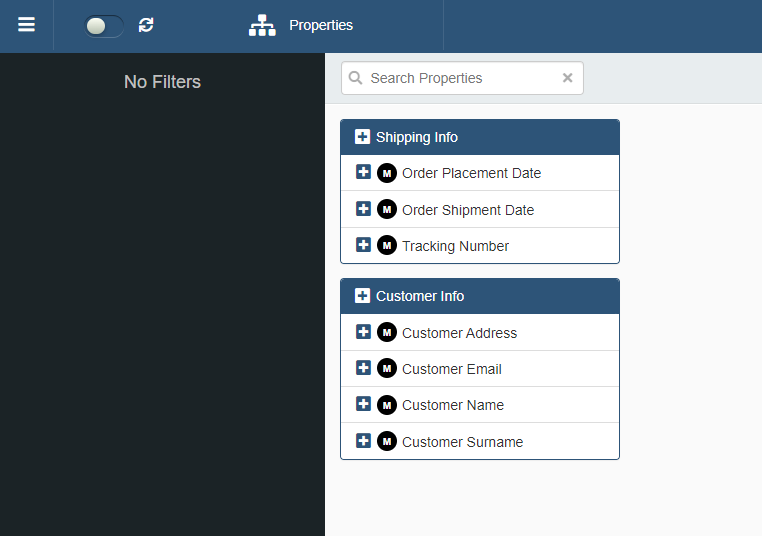Click the M badge for Customer Email
This screenshot has height=536, width=762.
[x=387, y=369]
